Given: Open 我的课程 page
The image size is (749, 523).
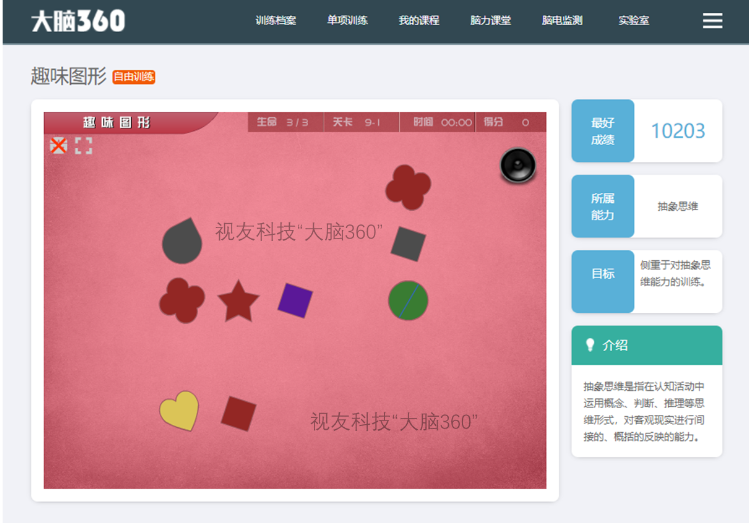Looking at the screenshot, I should coord(418,21).
